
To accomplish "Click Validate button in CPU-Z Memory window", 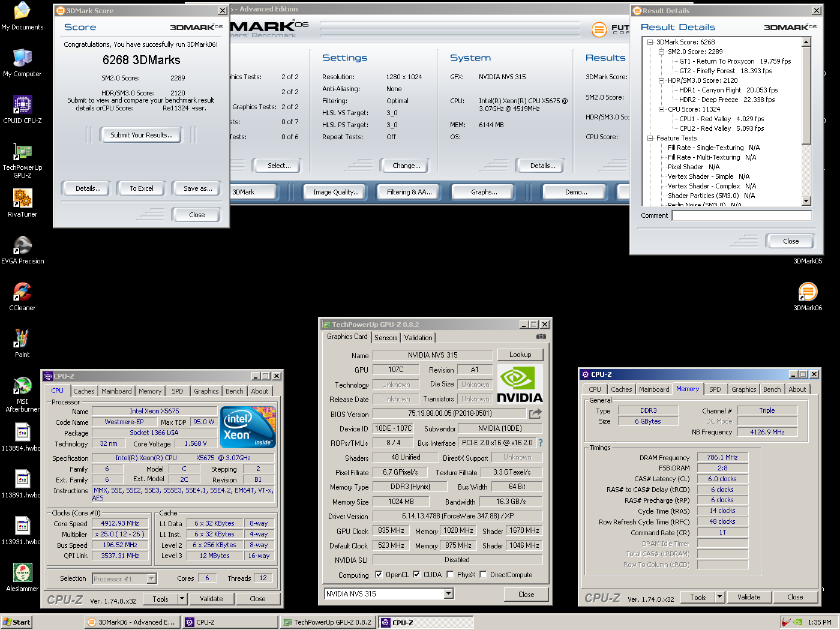I will (x=749, y=597).
